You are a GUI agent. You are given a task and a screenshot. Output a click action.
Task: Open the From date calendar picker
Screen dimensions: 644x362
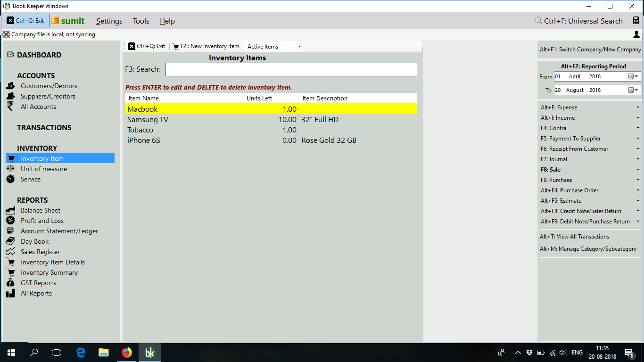tap(630, 76)
